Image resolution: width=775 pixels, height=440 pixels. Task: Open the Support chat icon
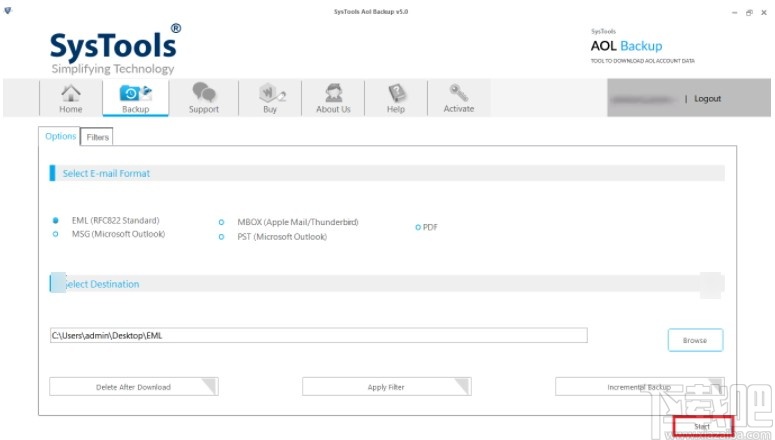(204, 98)
